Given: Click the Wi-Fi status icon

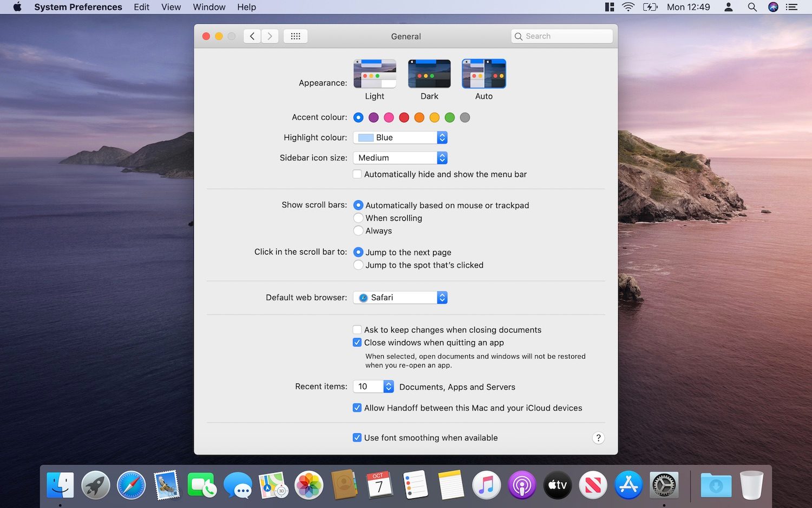Looking at the screenshot, I should (x=628, y=7).
